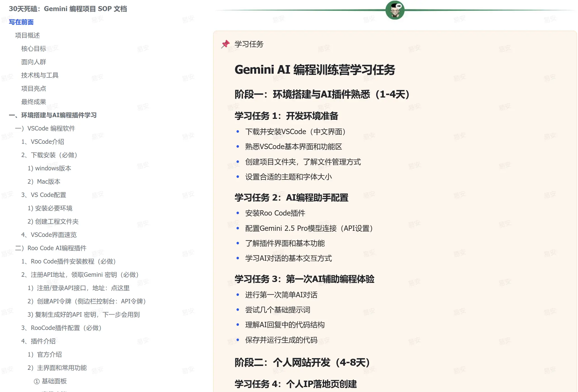This screenshot has height=392, width=578.
Task: Click bullet 学习AI对话的基本交互方式
Action: [x=289, y=258]
